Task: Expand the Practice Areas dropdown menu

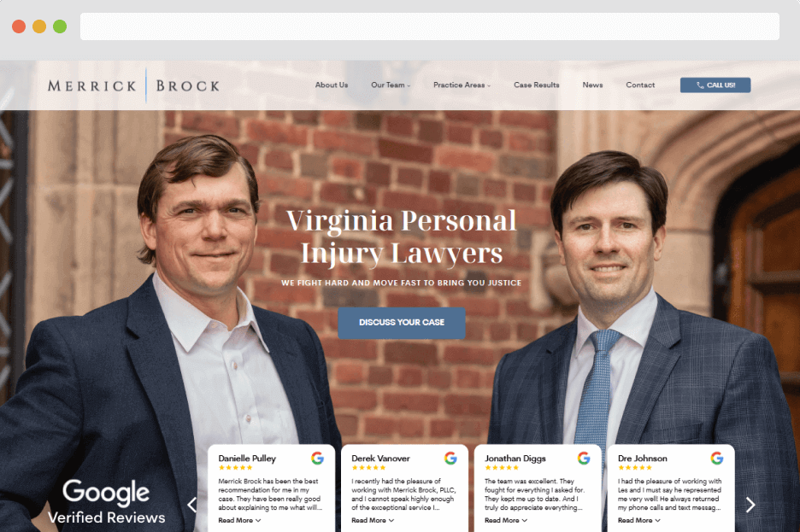Action: (462, 85)
